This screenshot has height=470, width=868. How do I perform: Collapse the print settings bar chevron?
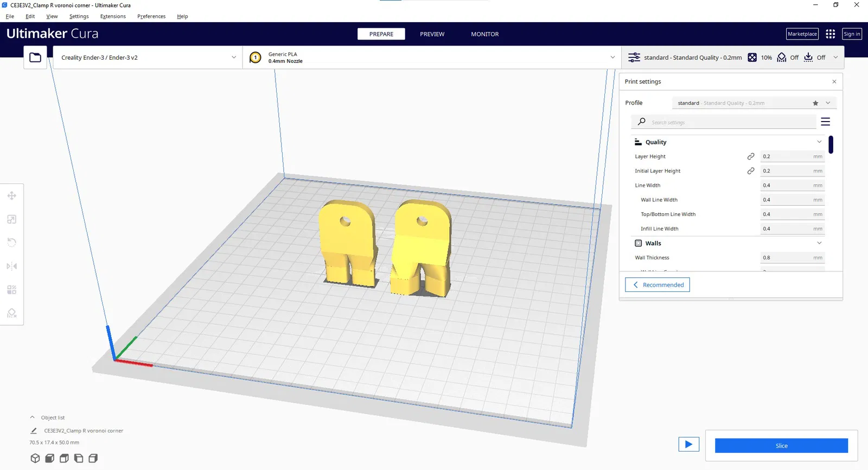[835, 58]
